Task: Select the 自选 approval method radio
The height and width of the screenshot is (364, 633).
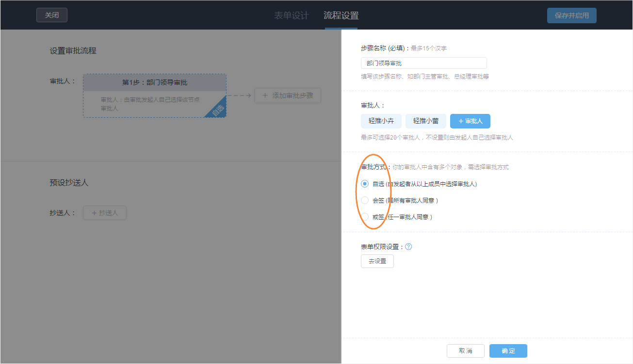Action: tap(365, 184)
